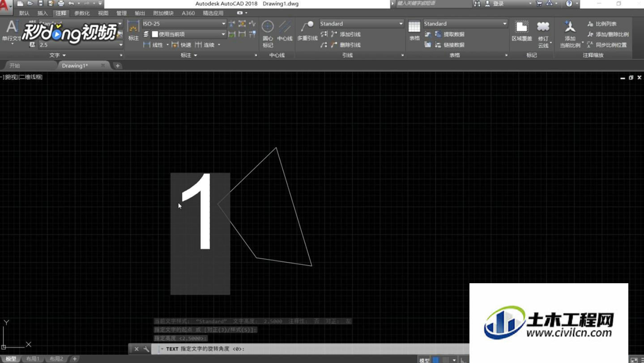This screenshot has width=644, height=363.
Task: Switch to the 默认 ribbon tab
Action: (x=24, y=13)
